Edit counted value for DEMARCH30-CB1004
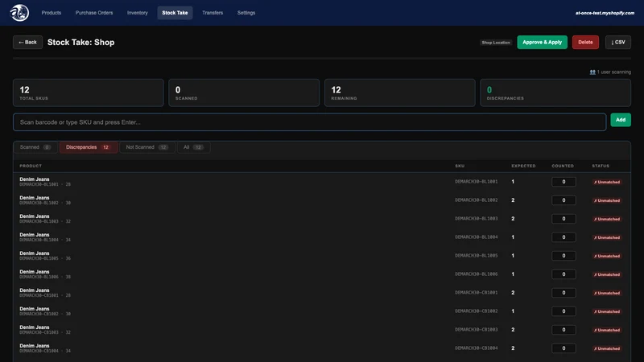 [x=563, y=348]
